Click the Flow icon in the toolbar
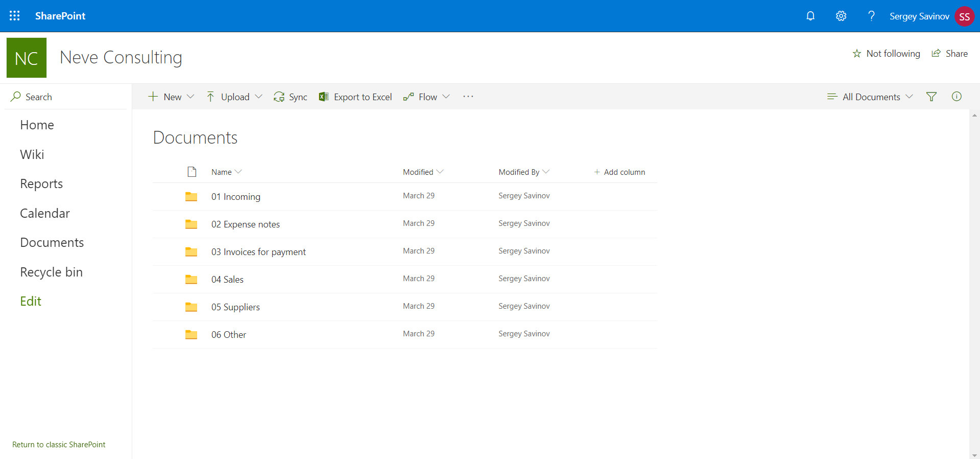This screenshot has height=459, width=980. point(408,97)
